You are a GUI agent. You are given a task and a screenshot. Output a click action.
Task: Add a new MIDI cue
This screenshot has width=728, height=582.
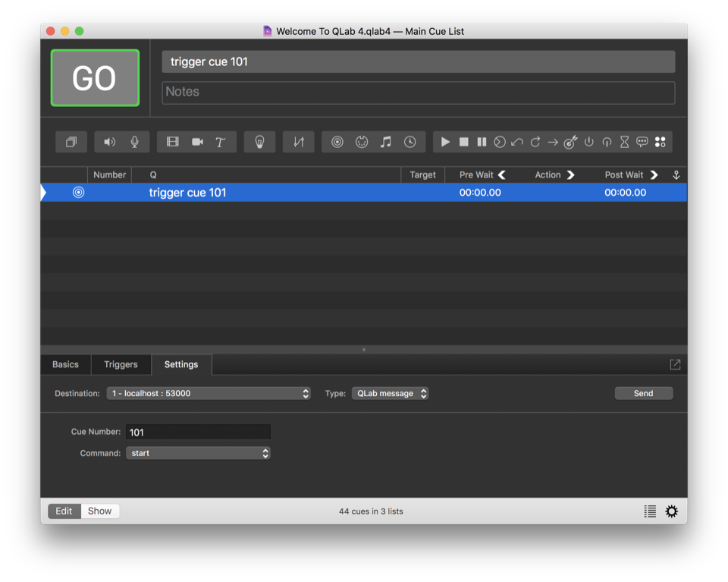click(x=362, y=142)
